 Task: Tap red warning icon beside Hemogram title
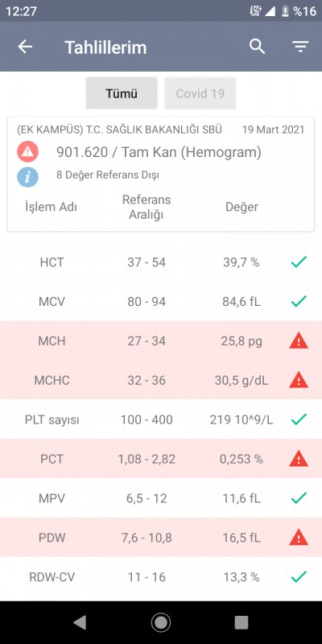27,152
